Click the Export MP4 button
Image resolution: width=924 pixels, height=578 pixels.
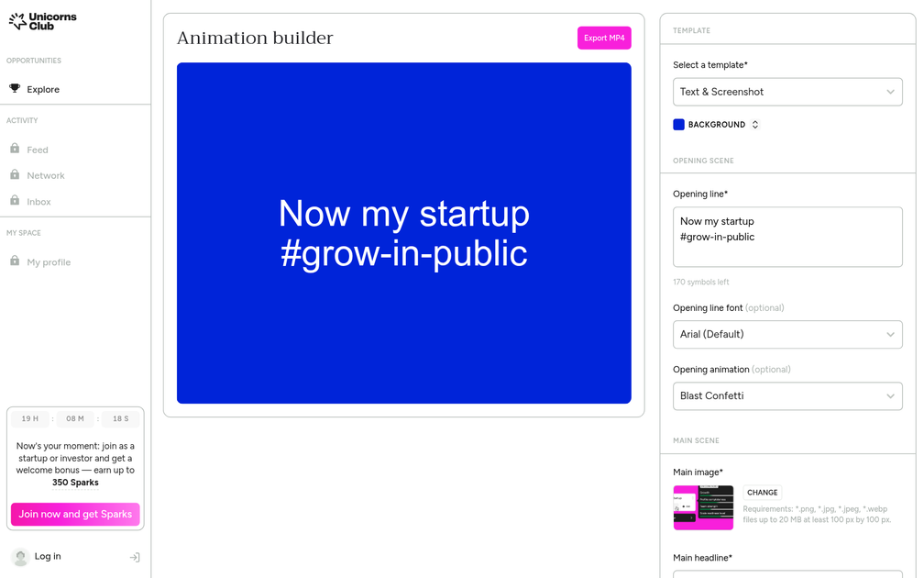coord(603,38)
